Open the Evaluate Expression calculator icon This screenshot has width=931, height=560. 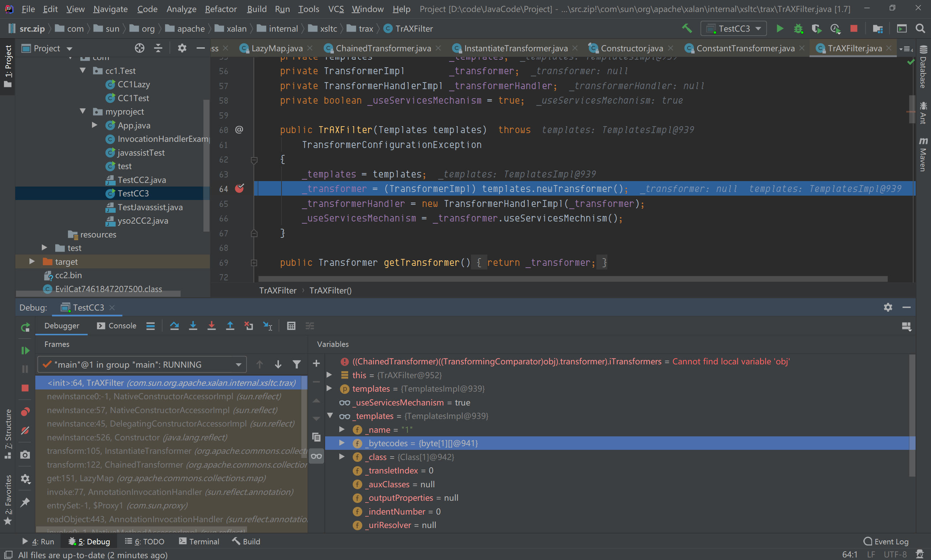(x=291, y=326)
